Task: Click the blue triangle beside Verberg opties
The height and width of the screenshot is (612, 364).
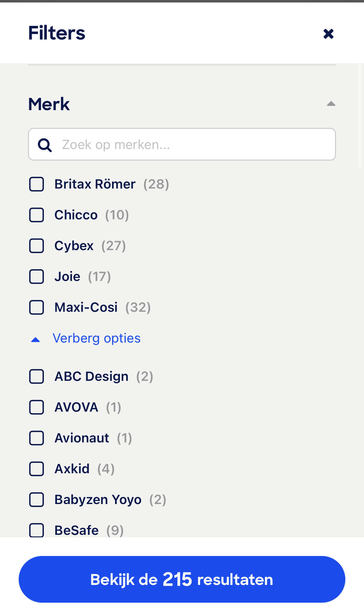Action: click(x=36, y=339)
